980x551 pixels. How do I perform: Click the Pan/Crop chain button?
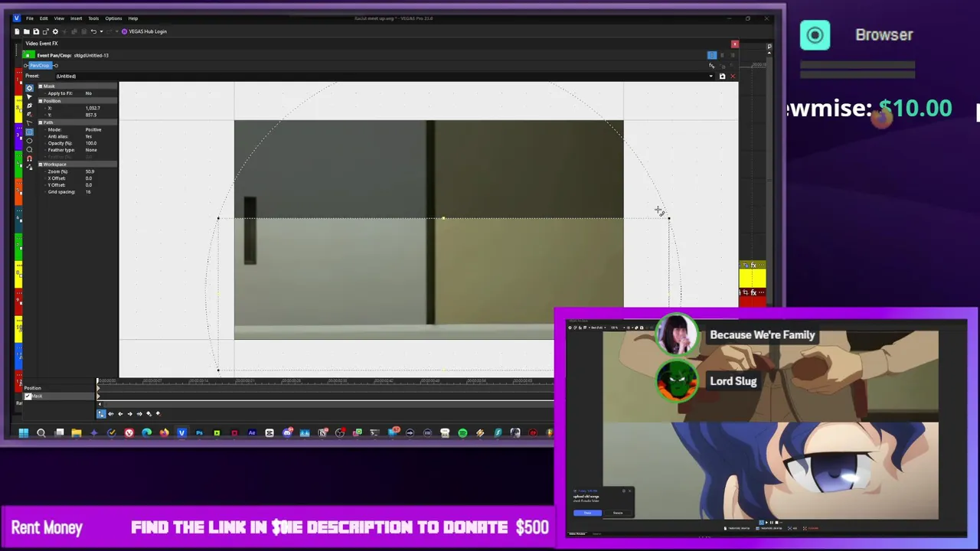coord(41,66)
